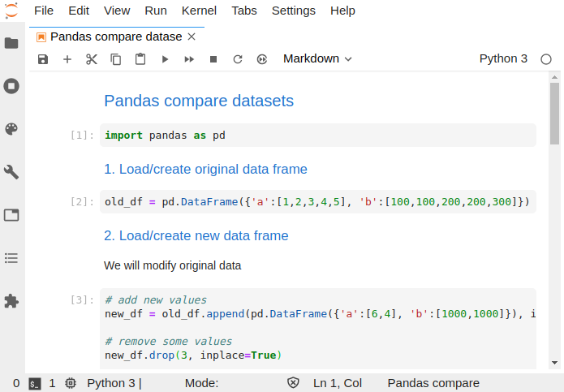Open the File Browser sidebar panel
Viewport: 564px width, 392px height.
(x=11, y=43)
